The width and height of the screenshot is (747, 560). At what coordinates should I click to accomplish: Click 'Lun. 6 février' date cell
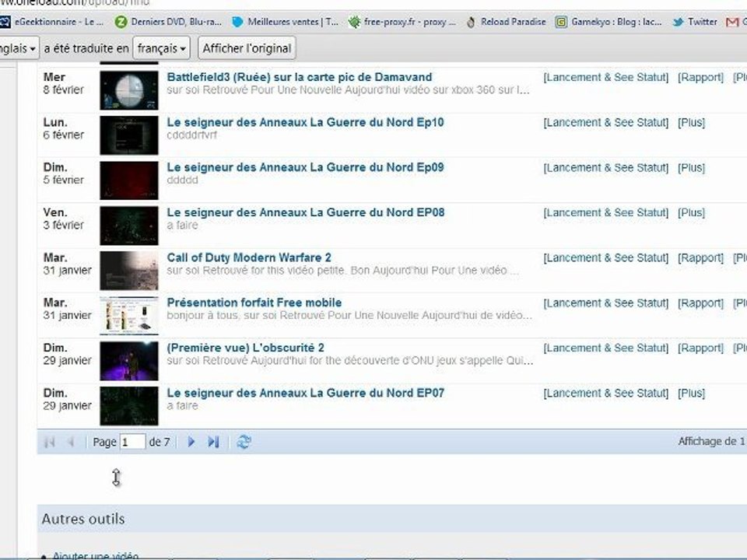(x=63, y=128)
